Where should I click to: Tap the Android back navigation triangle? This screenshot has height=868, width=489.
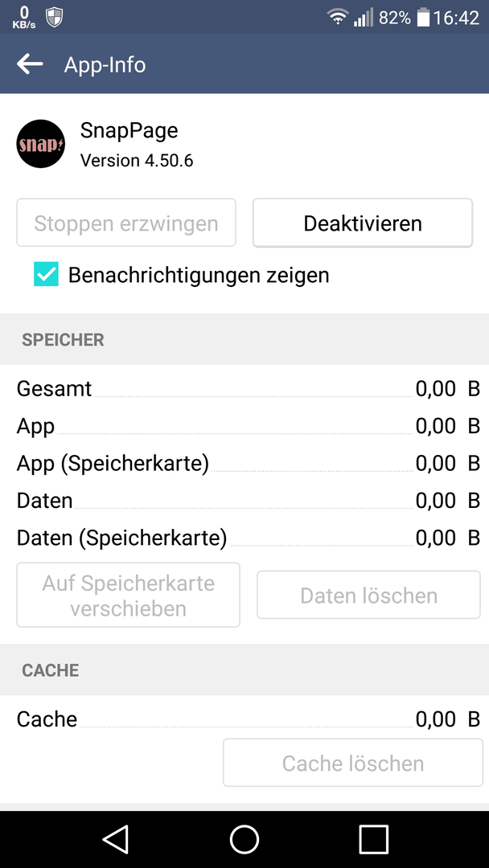pyautogui.click(x=116, y=839)
